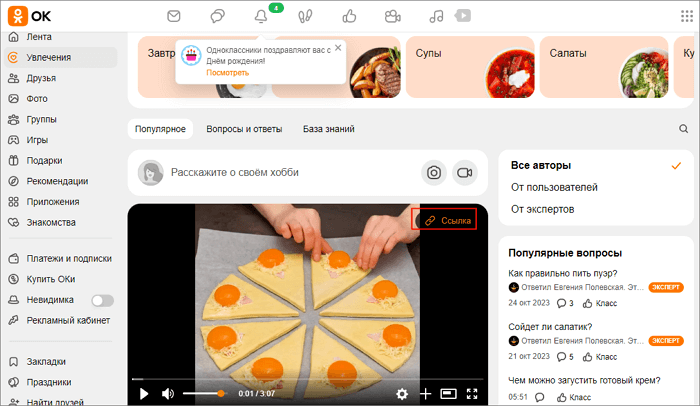Open comments on 21 окт 2023 question

point(565,357)
